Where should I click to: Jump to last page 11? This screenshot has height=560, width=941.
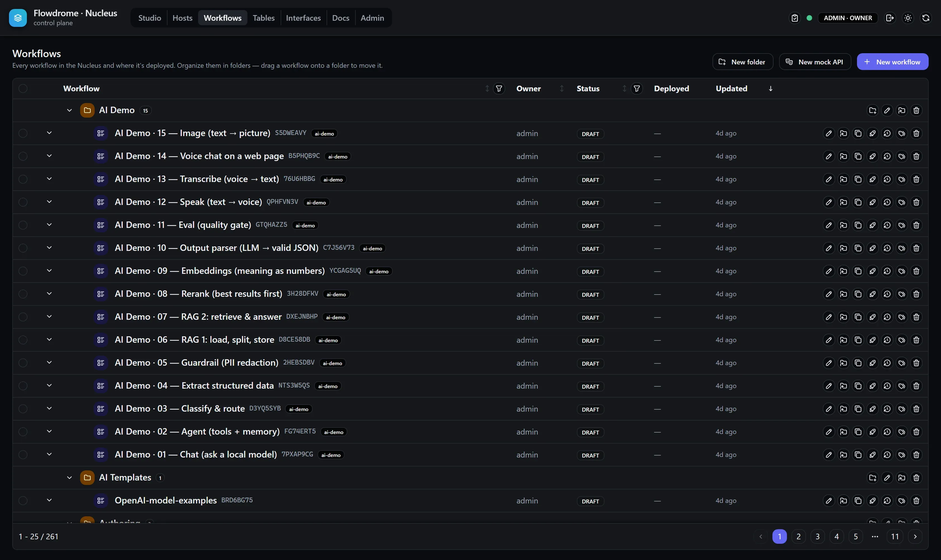click(895, 536)
